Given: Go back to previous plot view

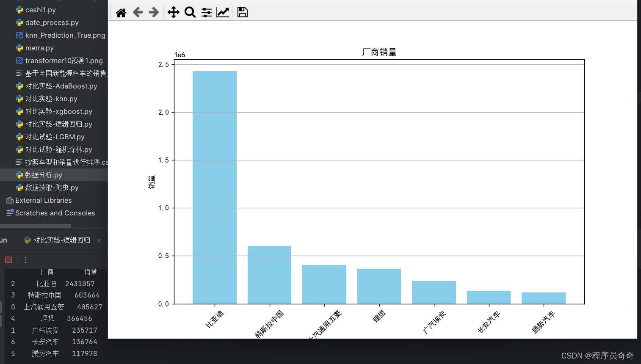Looking at the screenshot, I should tap(138, 12).
